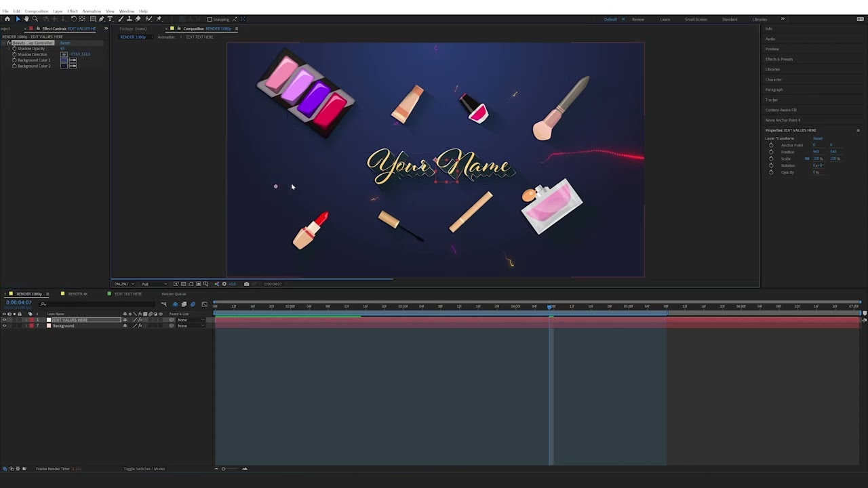
Task: Open the Graph Editor from timeline
Action: coord(205,304)
